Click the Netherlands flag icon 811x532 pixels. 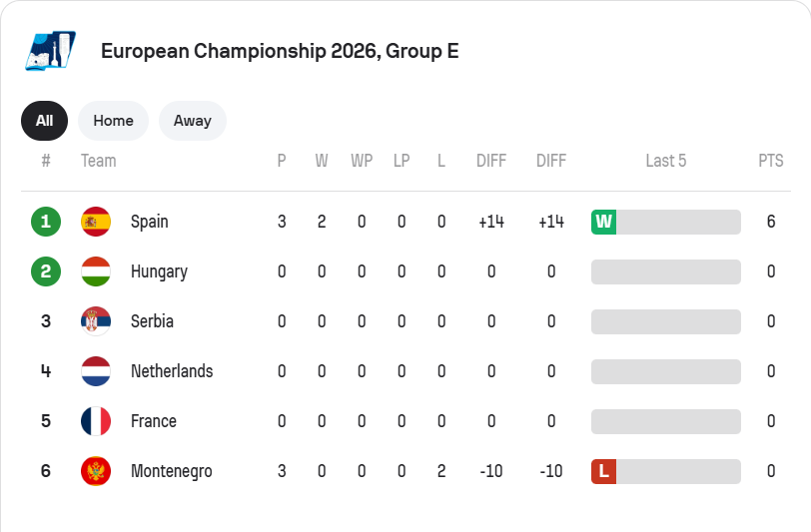96,371
